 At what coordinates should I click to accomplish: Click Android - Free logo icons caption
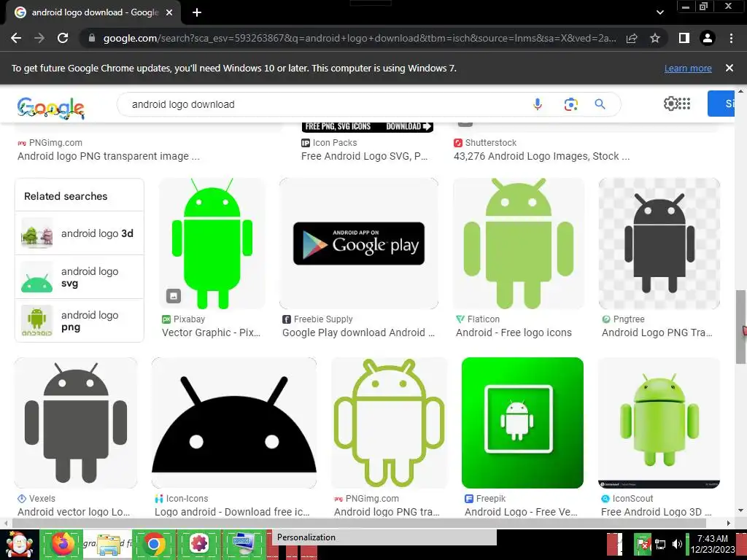[514, 332]
